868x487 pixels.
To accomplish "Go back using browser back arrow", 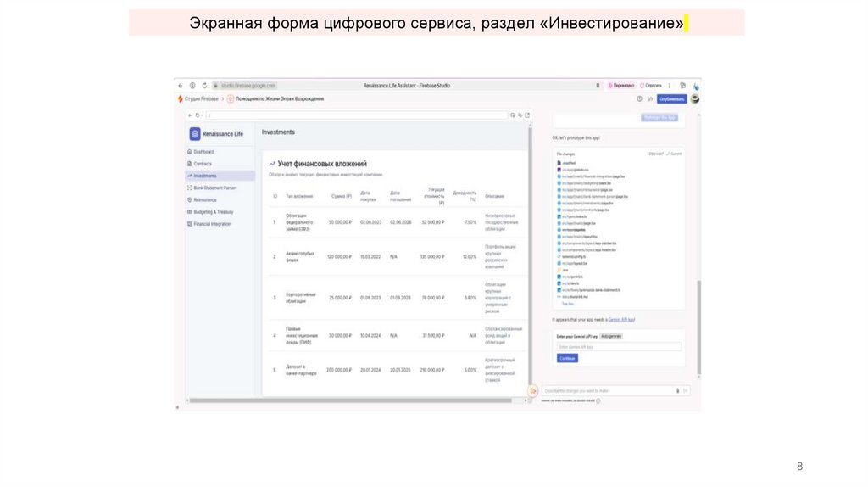I will pos(181,86).
